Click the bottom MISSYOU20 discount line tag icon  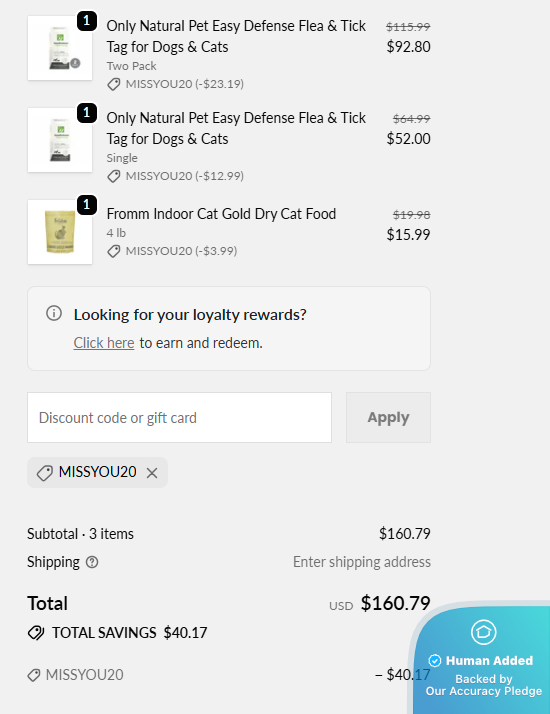(34, 675)
